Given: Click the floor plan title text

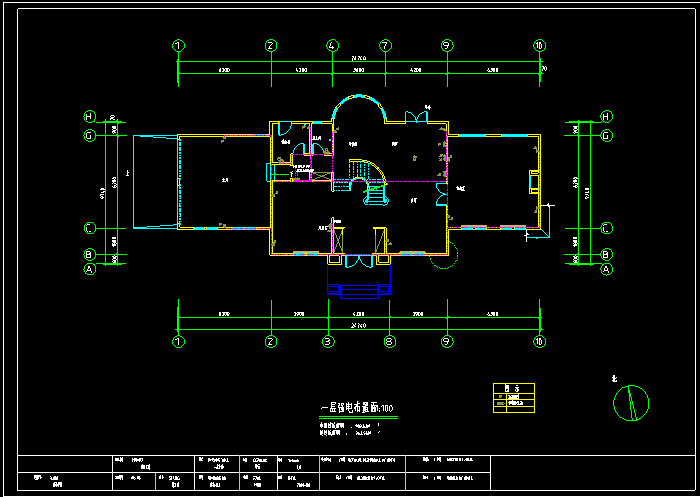Looking at the screenshot, I should [x=358, y=409].
